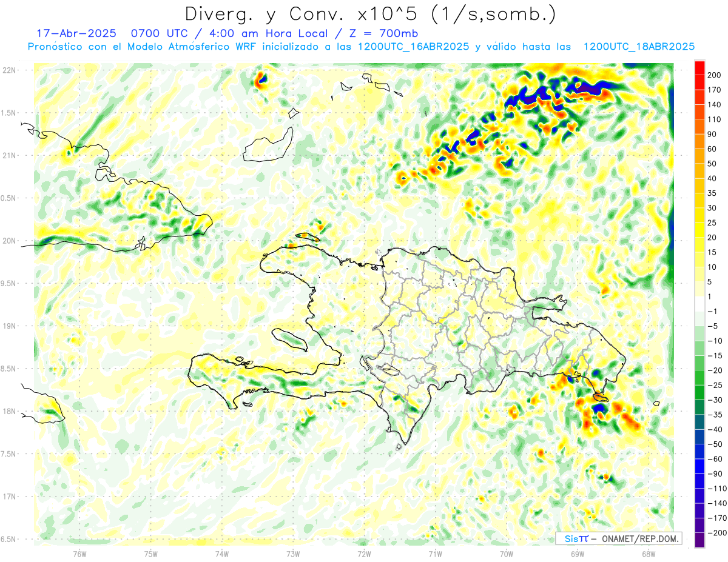The width and height of the screenshot is (728, 562).
Task: Click the white segment between 1 and -1
Action: (699, 304)
